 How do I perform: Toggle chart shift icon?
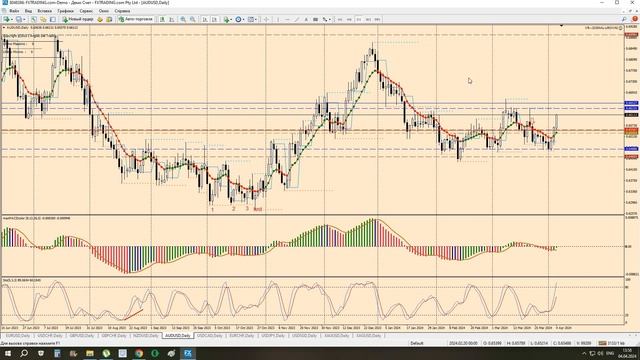[215, 19]
